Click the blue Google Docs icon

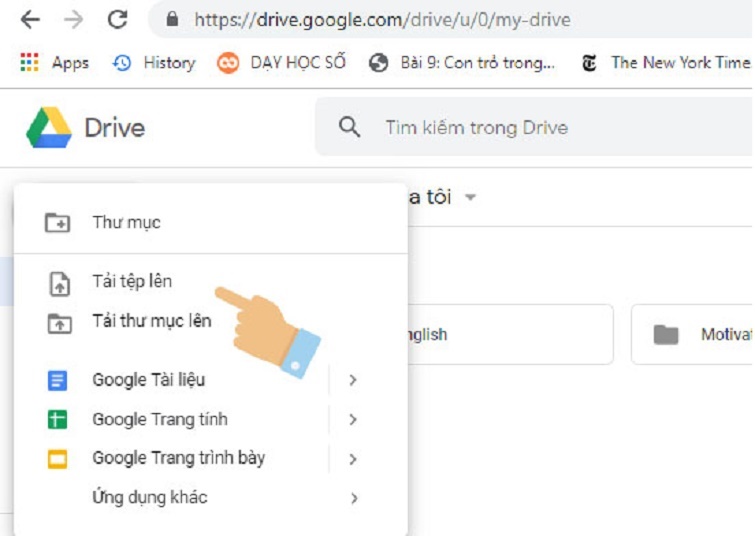[x=57, y=380]
